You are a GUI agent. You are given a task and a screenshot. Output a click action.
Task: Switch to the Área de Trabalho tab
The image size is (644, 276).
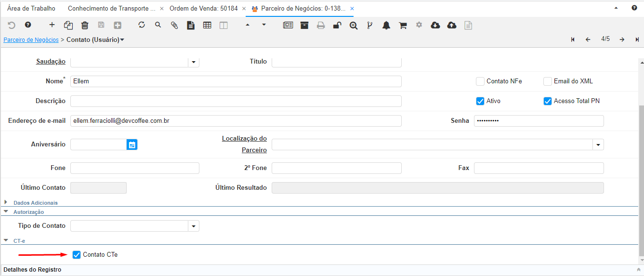pos(31,9)
